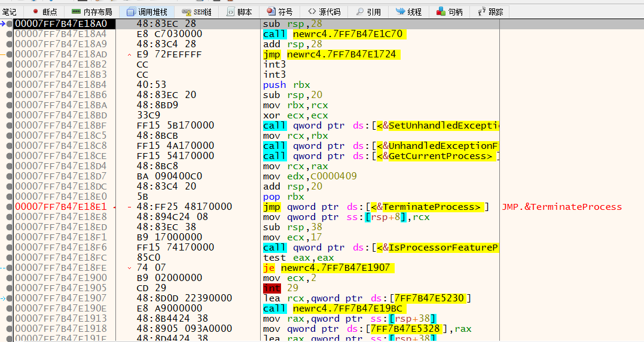Click the handles tab icon
Screen dimensions: 644x342
(x=441, y=11)
